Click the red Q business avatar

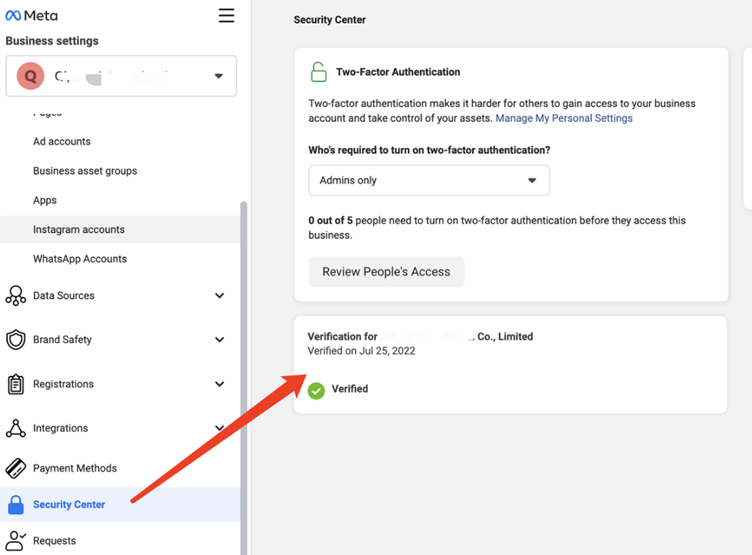tap(30, 76)
